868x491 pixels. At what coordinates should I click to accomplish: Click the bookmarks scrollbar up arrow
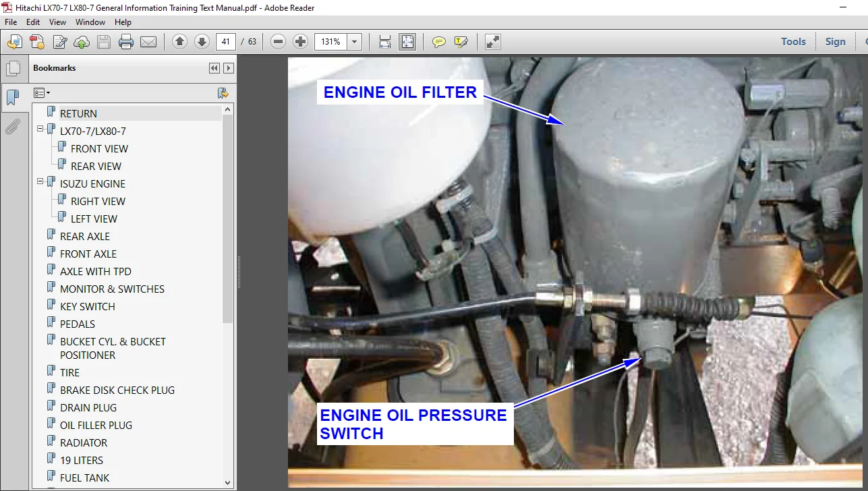click(228, 109)
